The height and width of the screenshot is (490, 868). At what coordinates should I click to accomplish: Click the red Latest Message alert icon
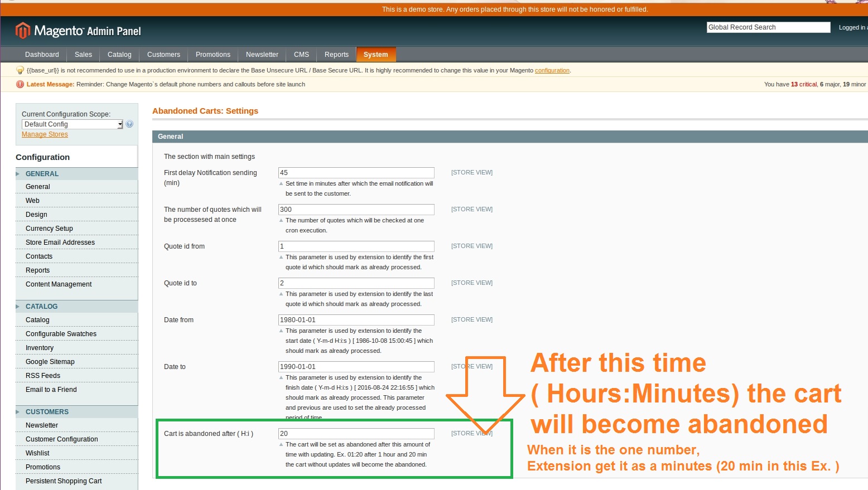click(x=20, y=84)
